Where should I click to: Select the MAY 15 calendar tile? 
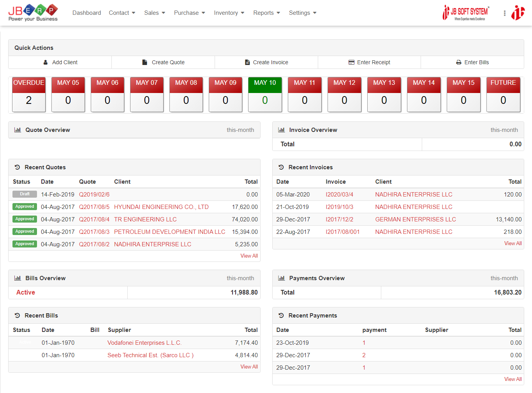click(463, 95)
